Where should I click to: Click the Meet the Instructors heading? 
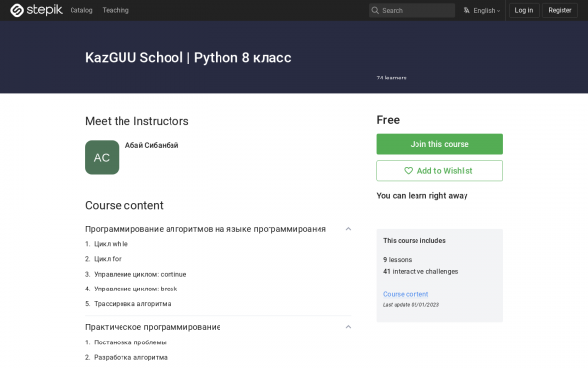coord(137,121)
